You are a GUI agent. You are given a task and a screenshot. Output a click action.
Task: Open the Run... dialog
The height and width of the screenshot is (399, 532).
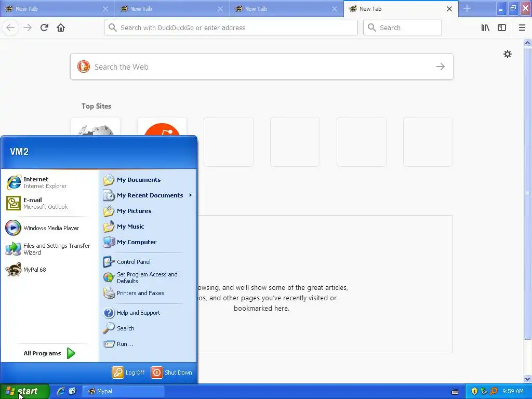pos(148,344)
